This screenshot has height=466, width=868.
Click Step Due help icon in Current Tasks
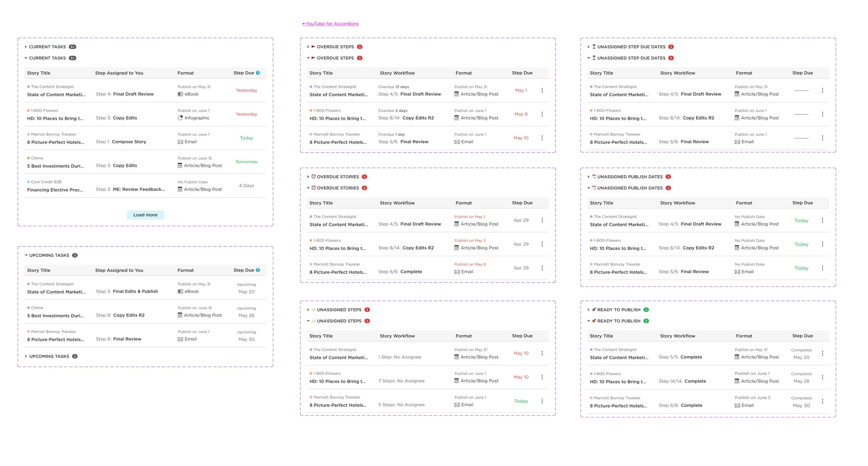pos(258,73)
